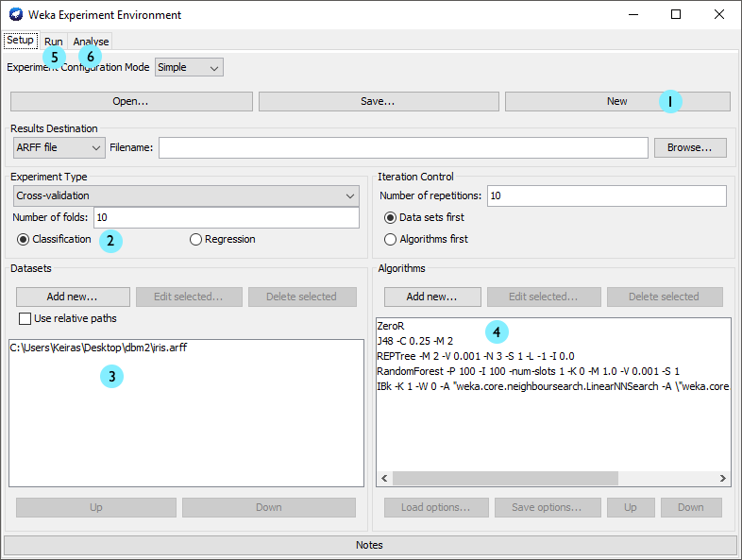Select the Regression radio button
Image resolution: width=742 pixels, height=560 pixels.
[x=196, y=240]
